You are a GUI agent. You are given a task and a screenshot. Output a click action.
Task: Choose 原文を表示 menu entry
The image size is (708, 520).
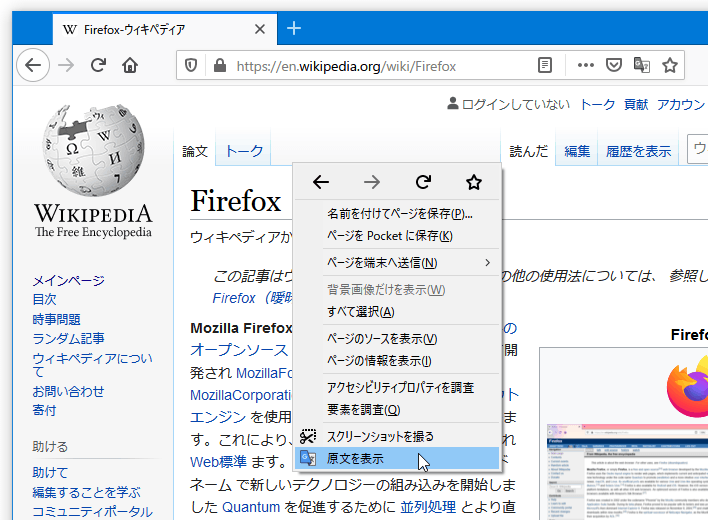(397, 459)
